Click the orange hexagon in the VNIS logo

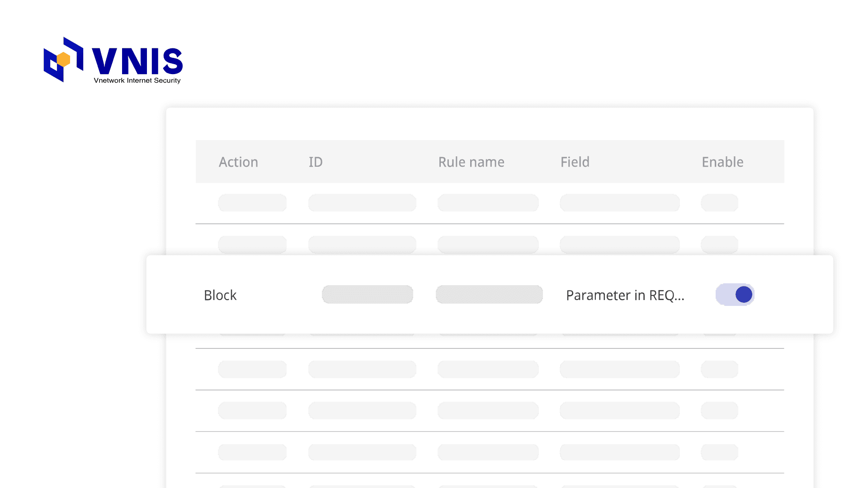coord(63,58)
